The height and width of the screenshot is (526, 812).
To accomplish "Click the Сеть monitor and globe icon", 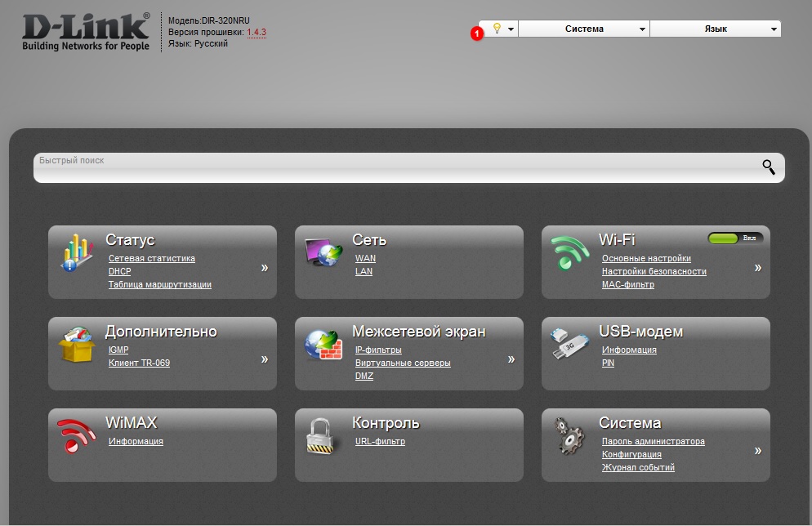I will point(323,252).
